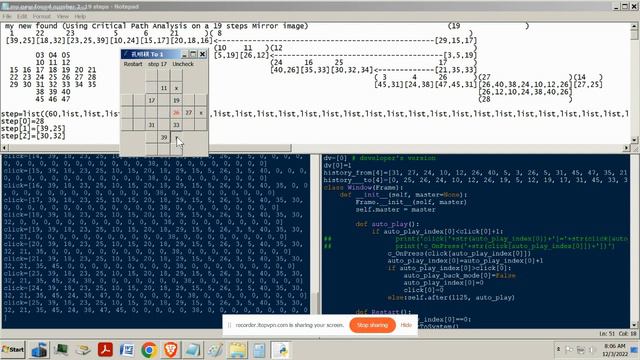Click the Start button
The width and height of the screenshot is (640, 360).
click(13, 350)
